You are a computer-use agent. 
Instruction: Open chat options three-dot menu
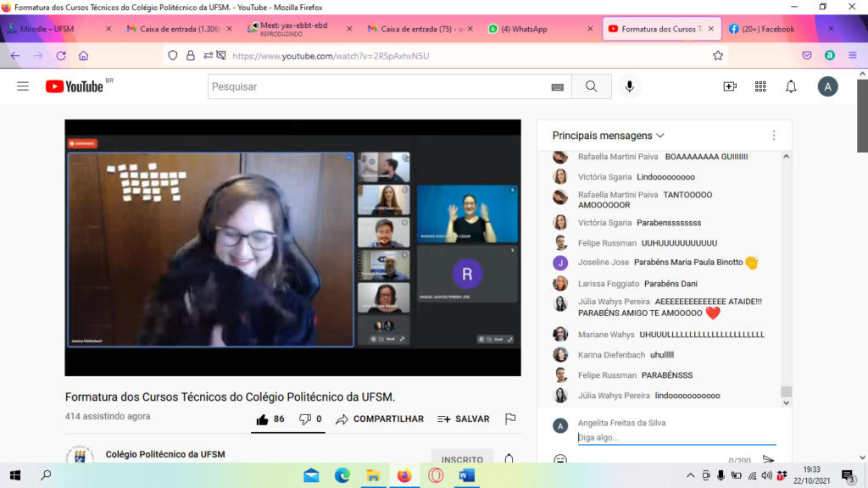[773, 136]
